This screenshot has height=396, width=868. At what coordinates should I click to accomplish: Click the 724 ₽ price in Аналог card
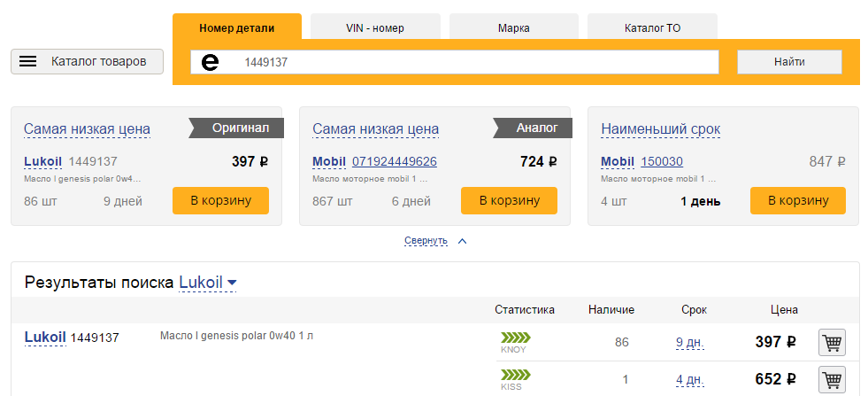539,162
